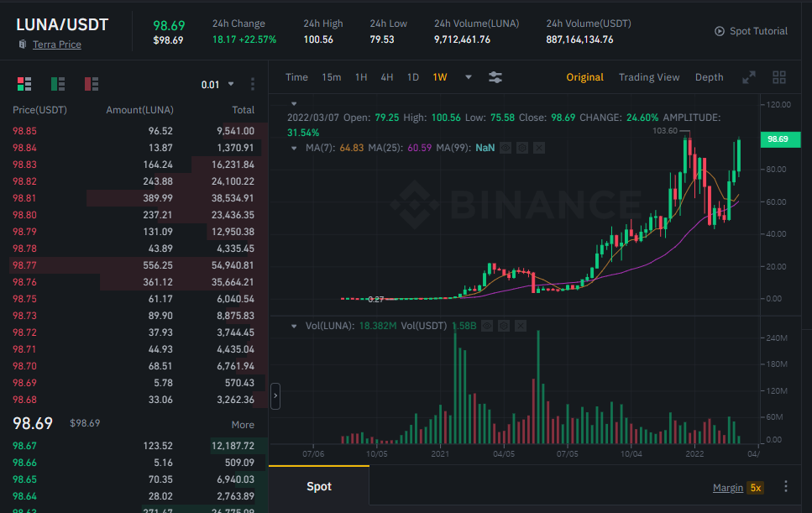The image size is (812, 513).
Task: Select the 1W chart interval
Action: coord(440,77)
